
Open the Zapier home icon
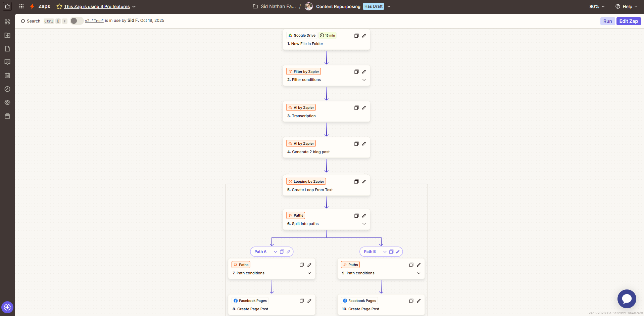(x=7, y=6)
